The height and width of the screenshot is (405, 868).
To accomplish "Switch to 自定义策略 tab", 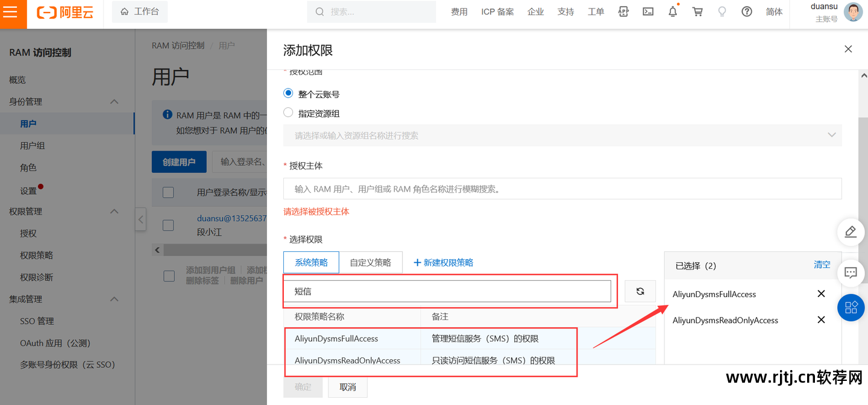I will pyautogui.click(x=371, y=262).
